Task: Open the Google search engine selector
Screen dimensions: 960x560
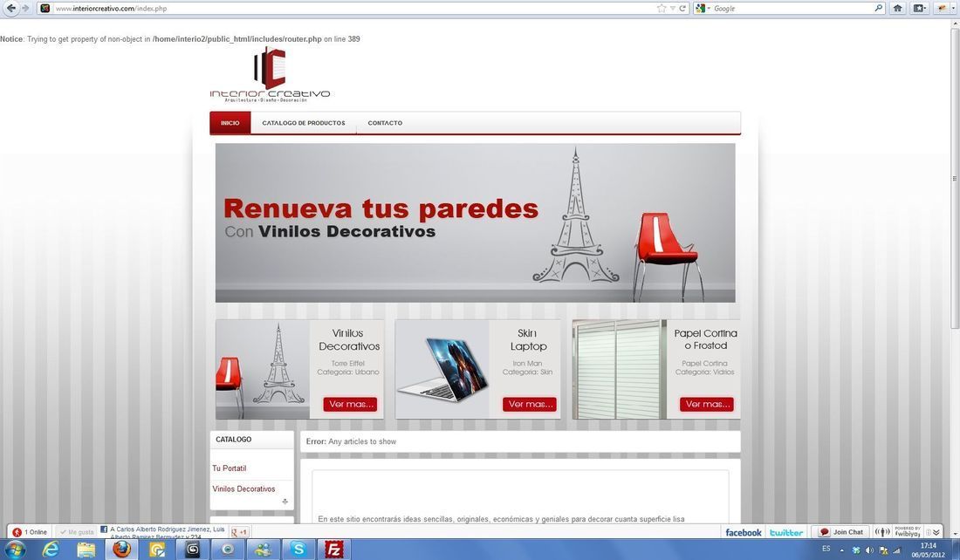Action: coord(703,9)
